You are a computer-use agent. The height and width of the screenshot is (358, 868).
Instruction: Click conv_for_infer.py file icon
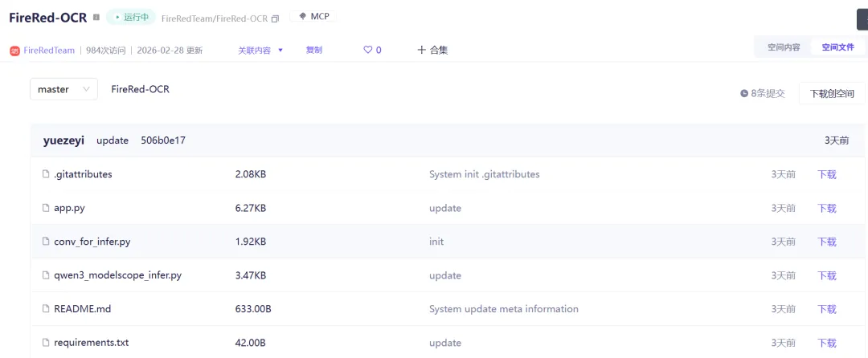(x=47, y=242)
